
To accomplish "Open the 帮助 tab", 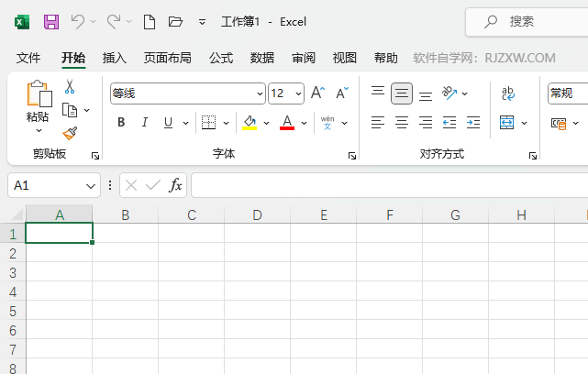I will tap(386, 58).
